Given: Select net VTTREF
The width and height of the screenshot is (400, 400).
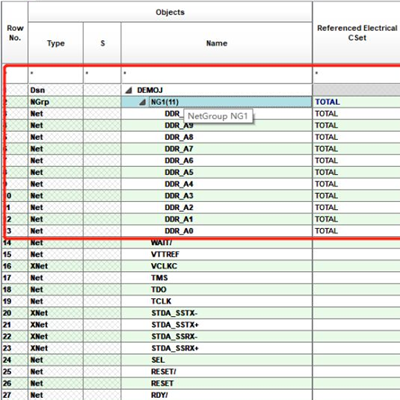Looking at the screenshot, I should click(x=217, y=254).
